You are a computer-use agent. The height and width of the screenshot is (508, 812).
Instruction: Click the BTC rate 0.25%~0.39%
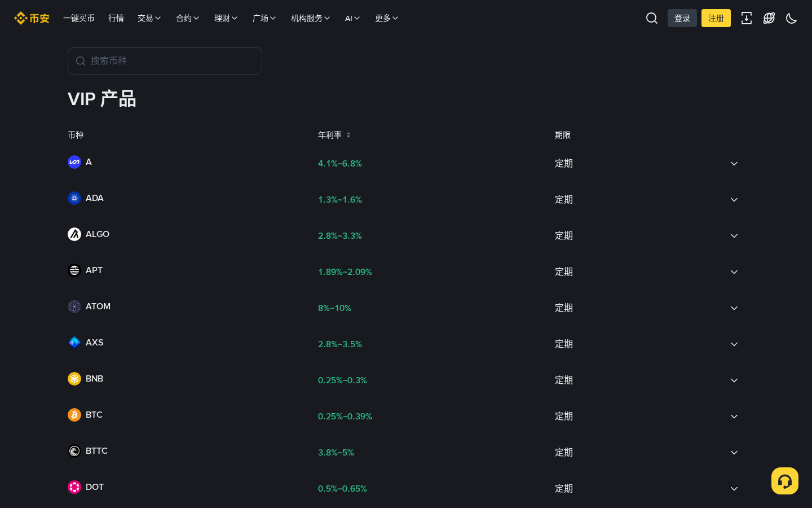[345, 417]
